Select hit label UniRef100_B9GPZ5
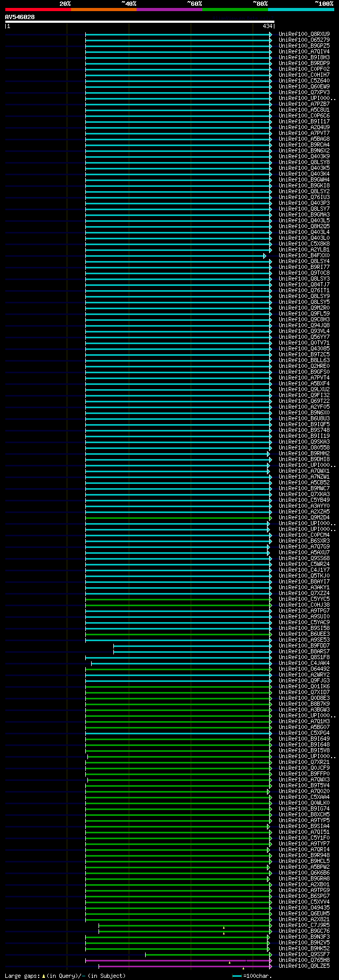 pyautogui.click(x=304, y=46)
